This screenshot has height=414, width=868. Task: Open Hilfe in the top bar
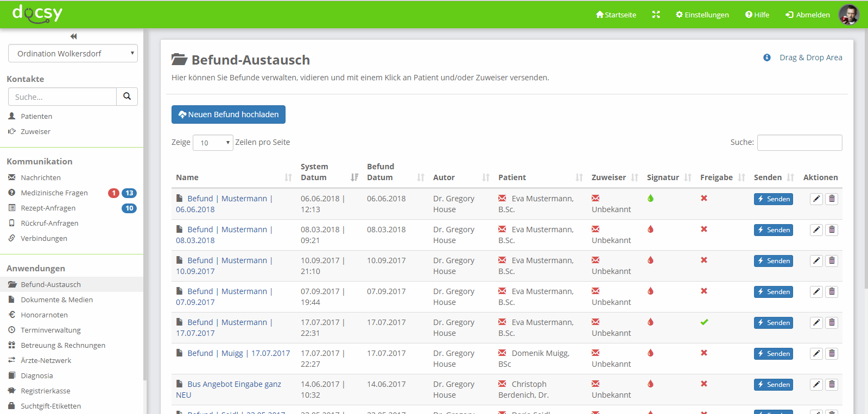[x=757, y=15]
